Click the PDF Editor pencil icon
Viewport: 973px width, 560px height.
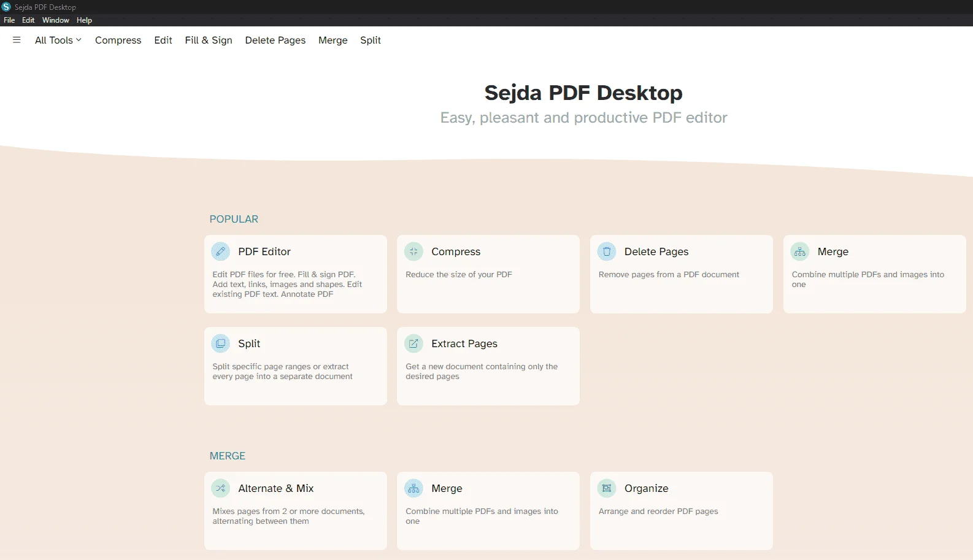[220, 251]
